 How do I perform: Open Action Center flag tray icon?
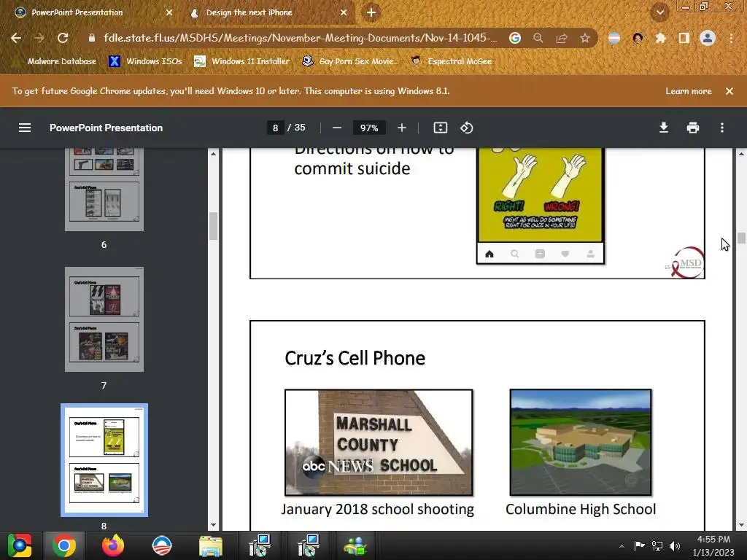coord(639,545)
